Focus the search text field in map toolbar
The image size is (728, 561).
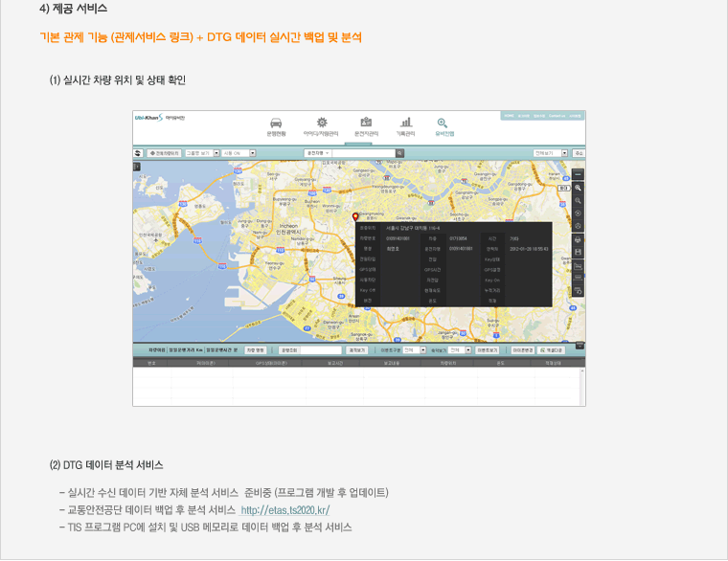pyautogui.click(x=364, y=153)
